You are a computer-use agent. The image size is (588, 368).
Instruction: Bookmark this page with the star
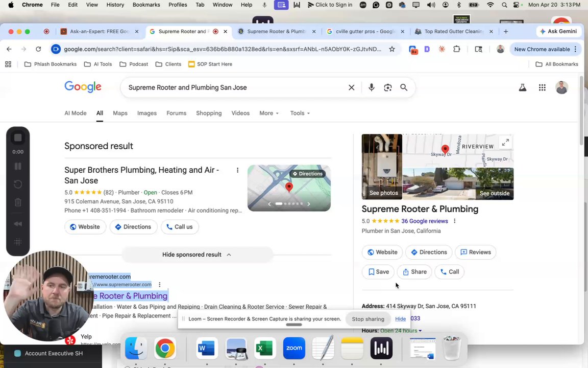(392, 49)
